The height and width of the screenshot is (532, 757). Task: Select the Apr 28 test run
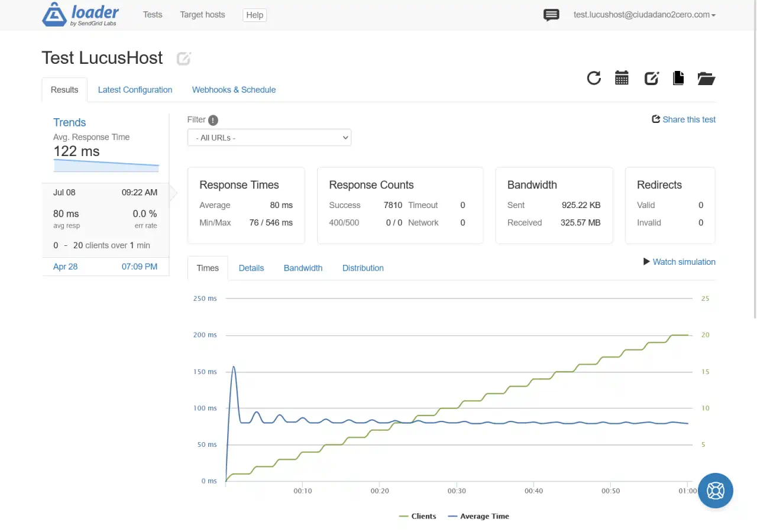[105, 267]
